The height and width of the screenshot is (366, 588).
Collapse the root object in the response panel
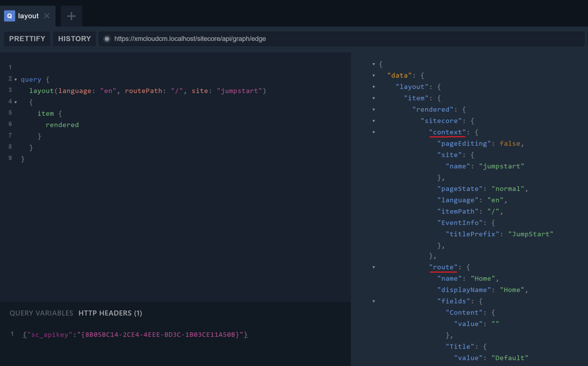click(374, 64)
